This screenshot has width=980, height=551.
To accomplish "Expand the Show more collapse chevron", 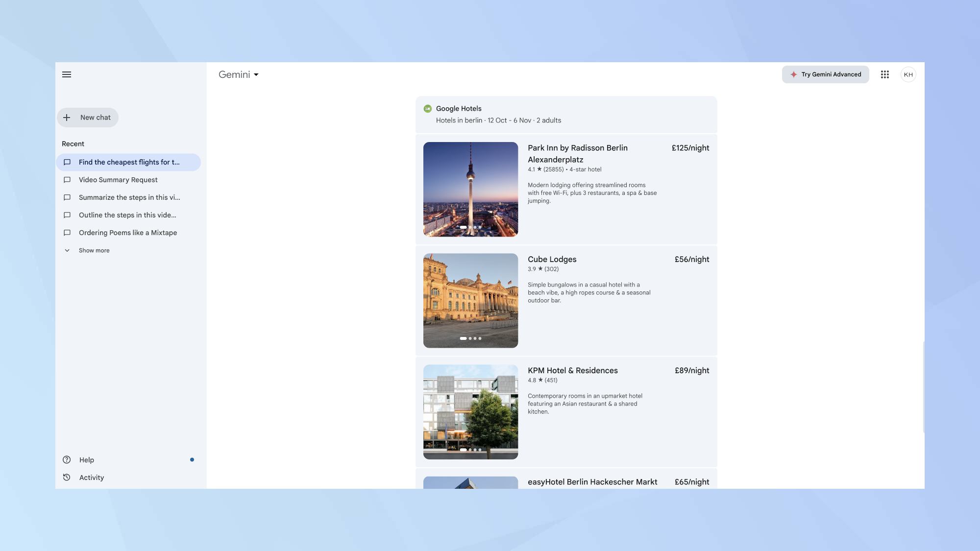I will pyautogui.click(x=67, y=250).
